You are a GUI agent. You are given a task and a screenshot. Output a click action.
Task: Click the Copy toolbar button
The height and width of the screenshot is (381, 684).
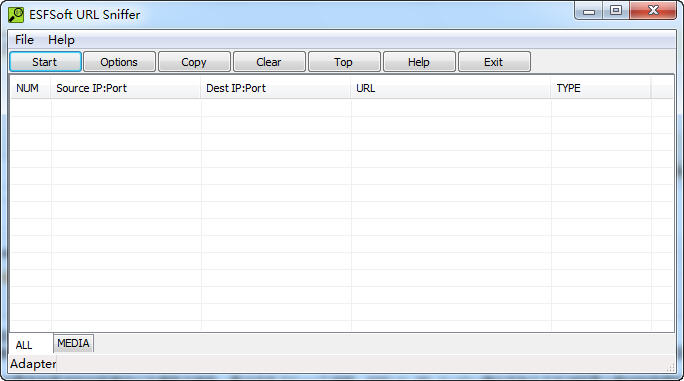pyautogui.click(x=194, y=62)
